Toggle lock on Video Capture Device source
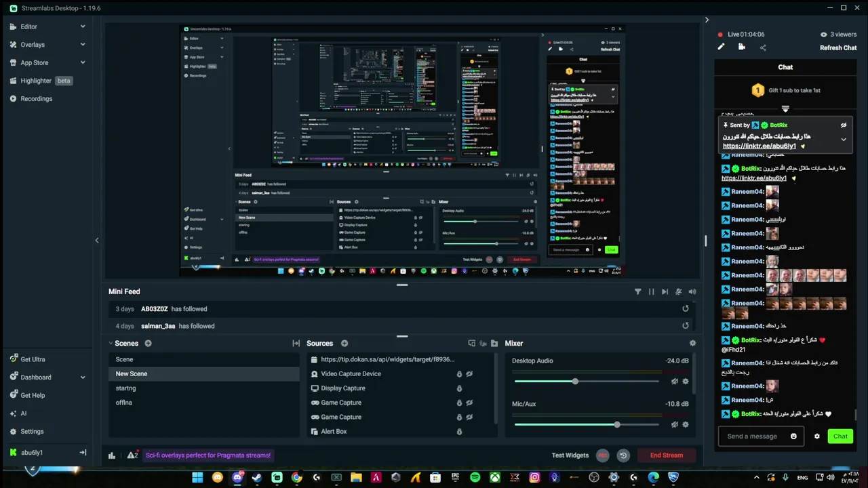868x488 pixels. click(459, 374)
